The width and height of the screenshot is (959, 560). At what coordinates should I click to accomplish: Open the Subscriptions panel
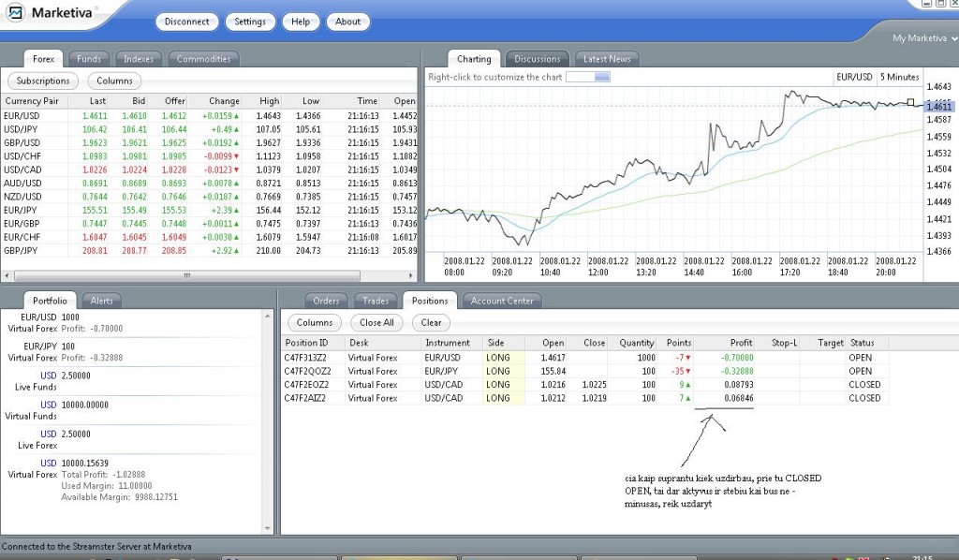point(42,81)
